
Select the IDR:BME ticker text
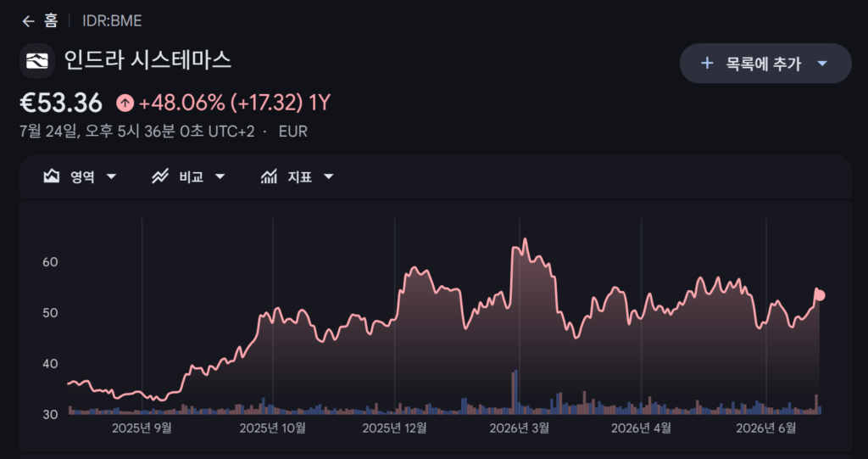pos(112,21)
